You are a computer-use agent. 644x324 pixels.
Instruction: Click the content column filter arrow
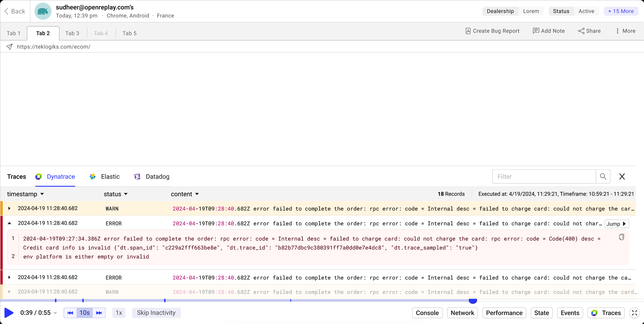coord(197,194)
